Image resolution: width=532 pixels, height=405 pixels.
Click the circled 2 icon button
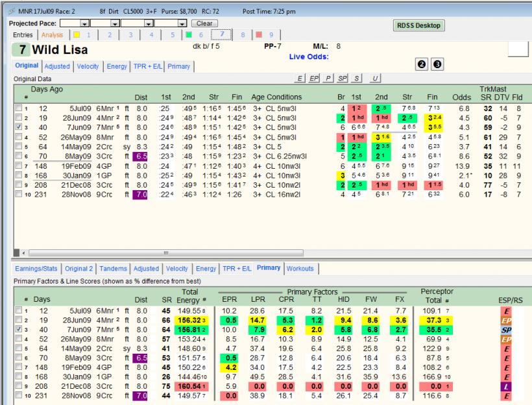(x=422, y=64)
